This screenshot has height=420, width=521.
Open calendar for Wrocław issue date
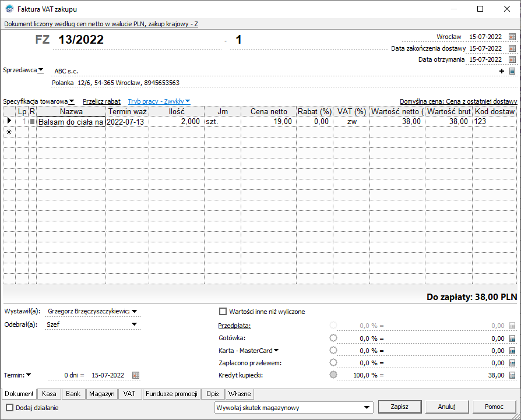512,37
